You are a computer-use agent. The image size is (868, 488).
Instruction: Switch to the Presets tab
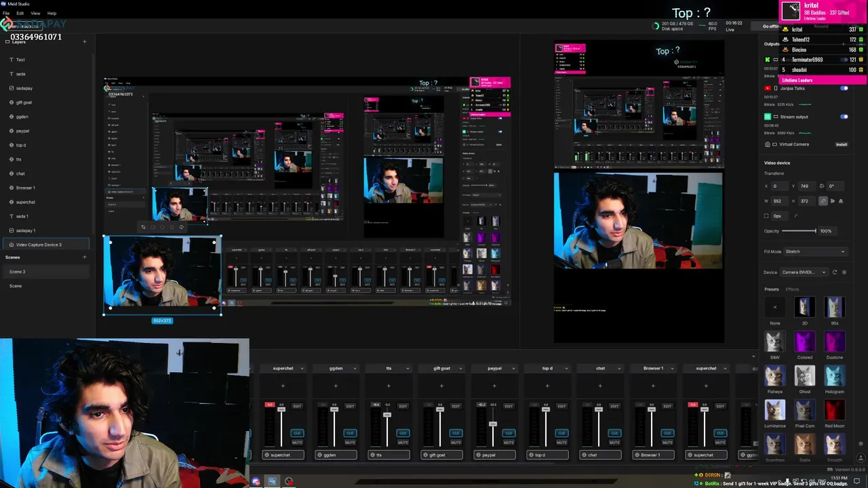click(772, 289)
